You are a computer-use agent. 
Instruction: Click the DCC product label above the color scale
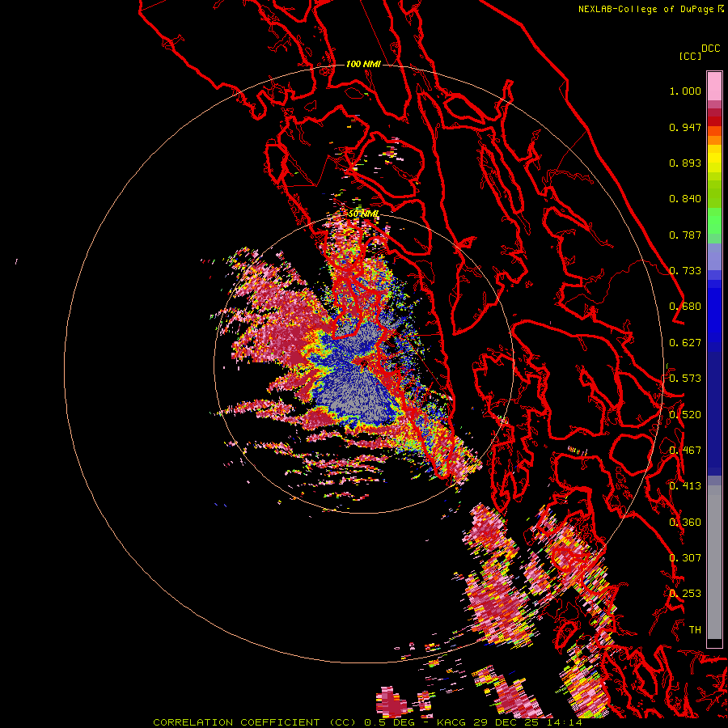pyautogui.click(x=710, y=49)
